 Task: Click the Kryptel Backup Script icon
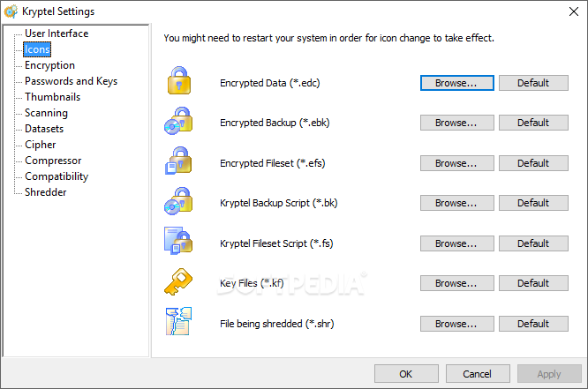178,203
